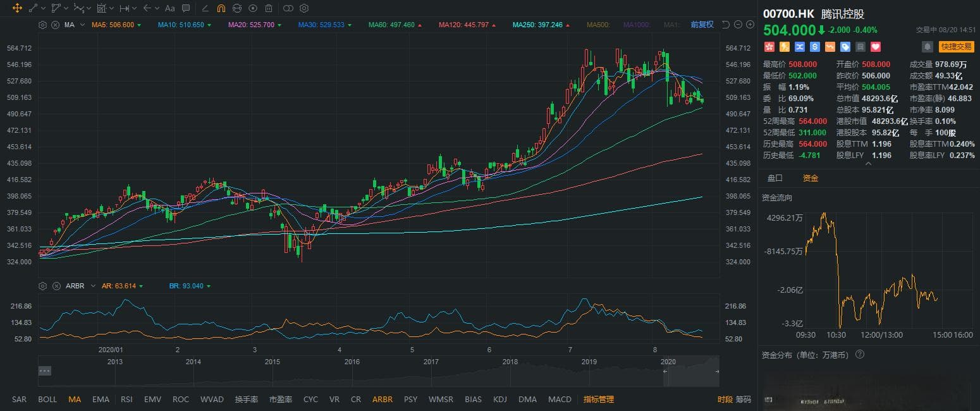Remove the ARBR indicator panel
The width and height of the screenshot is (980, 411).
55,286
